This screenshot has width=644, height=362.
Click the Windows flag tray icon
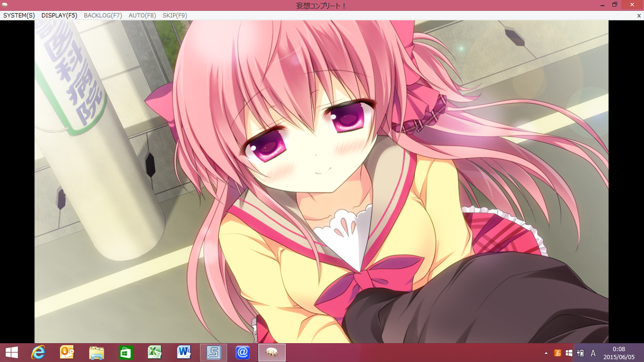[569, 353]
